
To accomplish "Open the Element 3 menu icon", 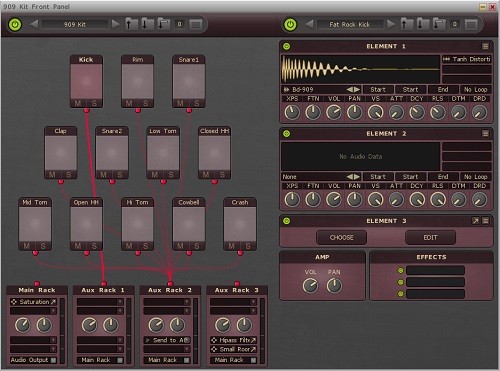I will 485,221.
